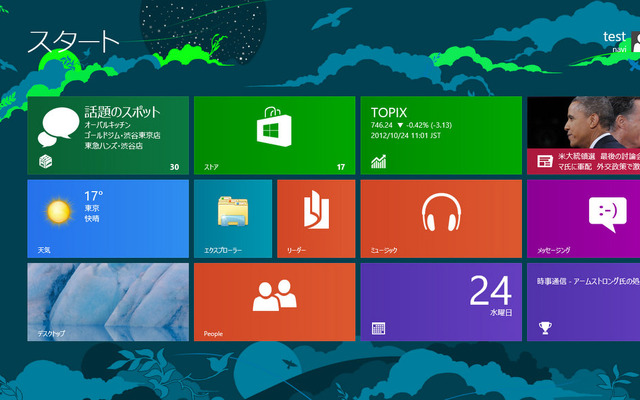
Task: Click the エクスプローラー tile label
Action: tap(223, 250)
